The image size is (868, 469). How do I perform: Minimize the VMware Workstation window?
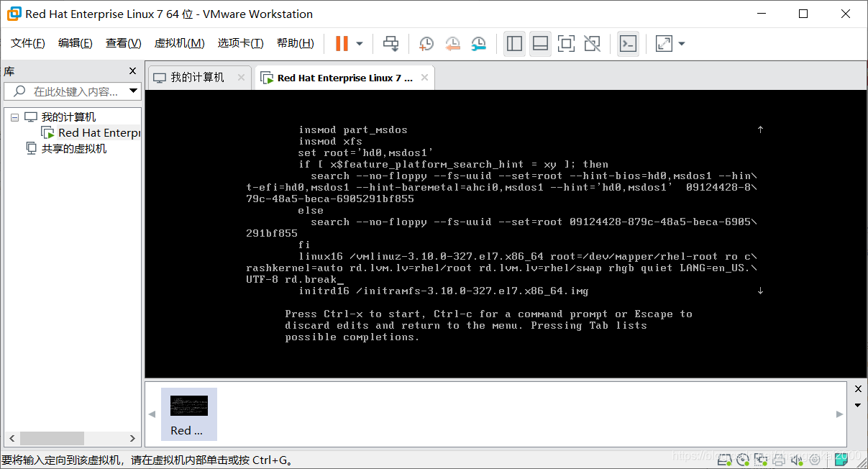point(762,14)
